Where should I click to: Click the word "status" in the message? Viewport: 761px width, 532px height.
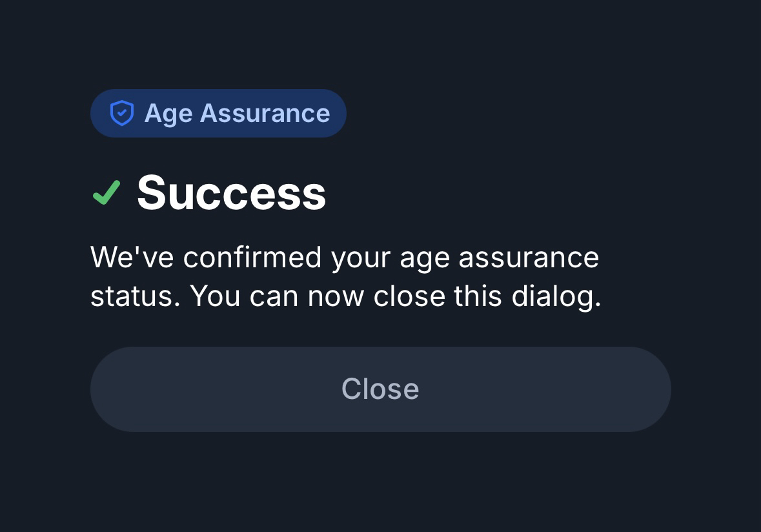point(133,296)
